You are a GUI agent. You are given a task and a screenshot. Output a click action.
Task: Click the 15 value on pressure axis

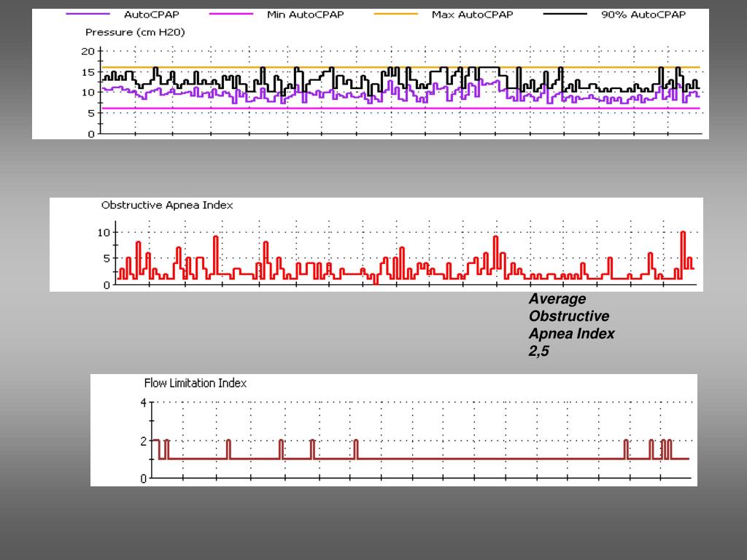click(88, 72)
